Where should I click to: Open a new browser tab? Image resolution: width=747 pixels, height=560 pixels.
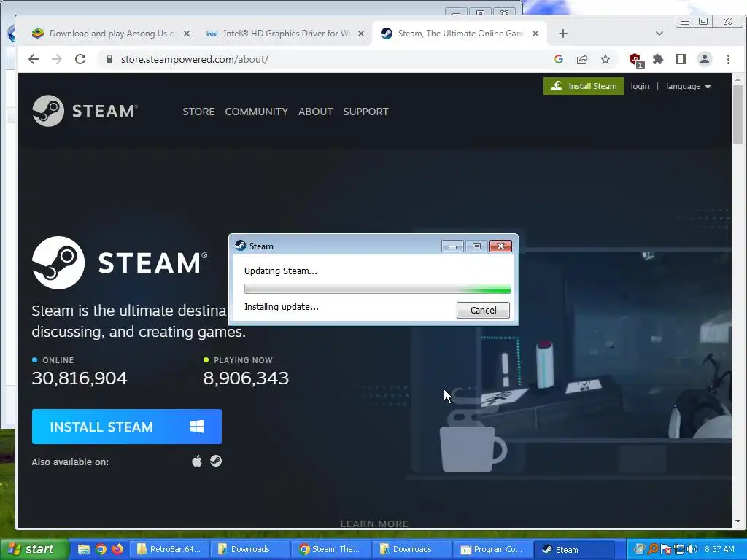[563, 34]
